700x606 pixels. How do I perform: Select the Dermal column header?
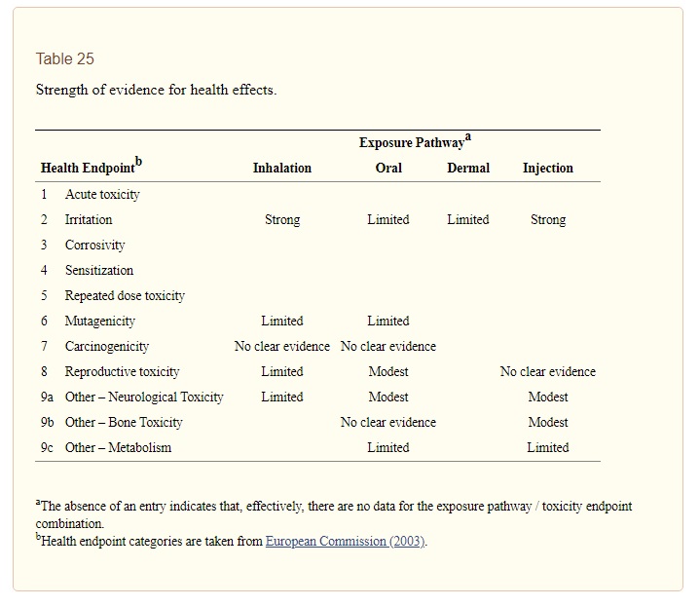[x=468, y=169]
